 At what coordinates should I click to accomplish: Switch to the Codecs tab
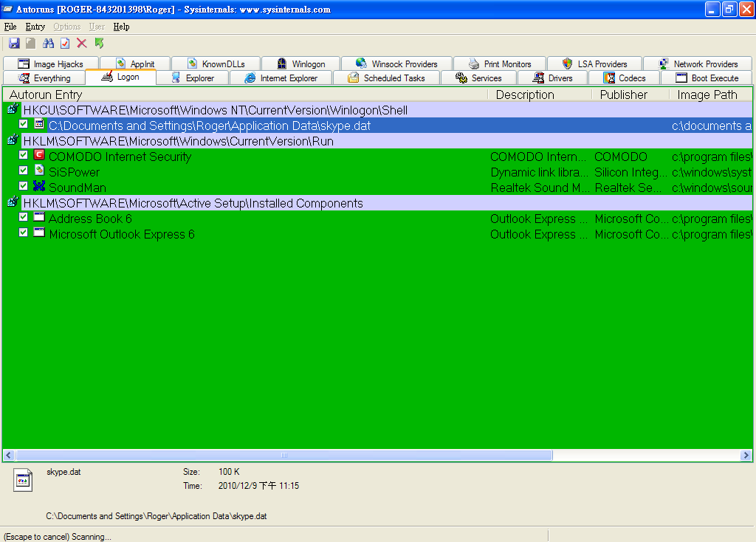(x=625, y=78)
